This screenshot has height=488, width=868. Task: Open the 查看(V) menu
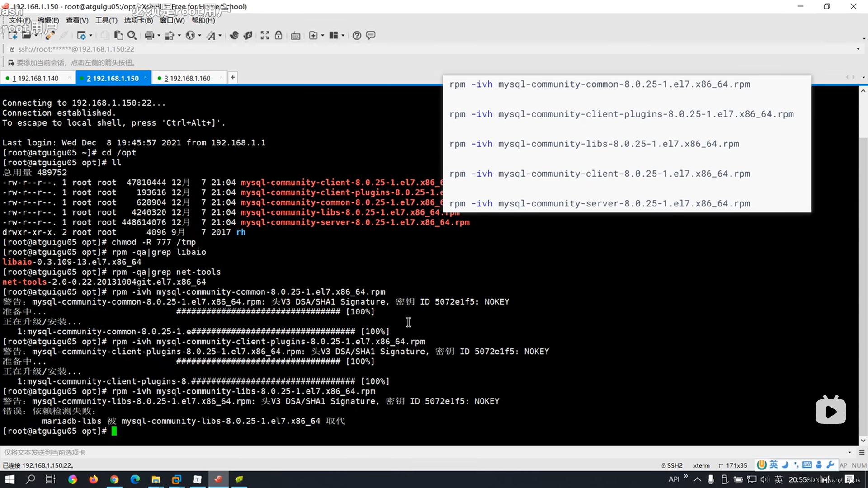[77, 20]
